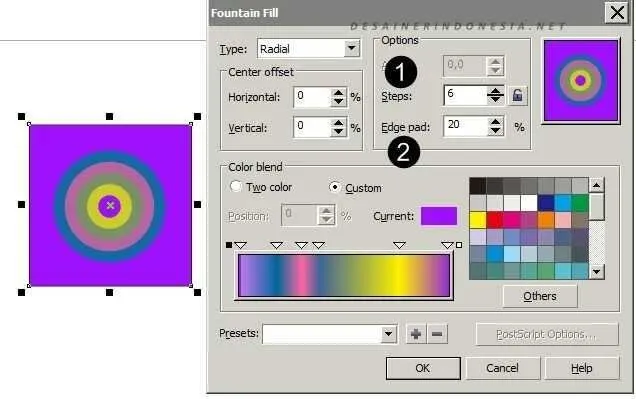Select the black start square gradient marker
Image resolution: width=636 pixels, height=399 pixels.
[229, 245]
